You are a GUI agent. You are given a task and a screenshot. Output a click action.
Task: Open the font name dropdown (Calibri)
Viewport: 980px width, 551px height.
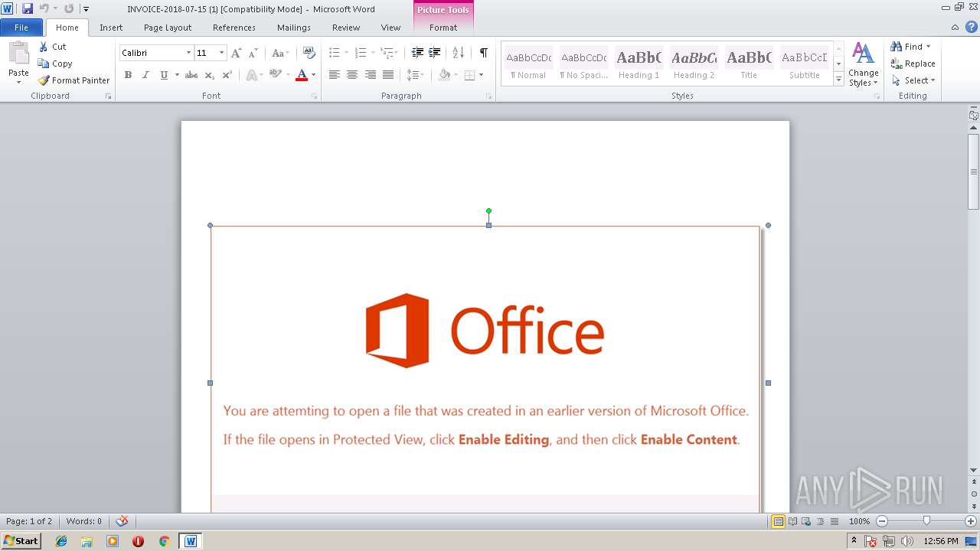(188, 53)
